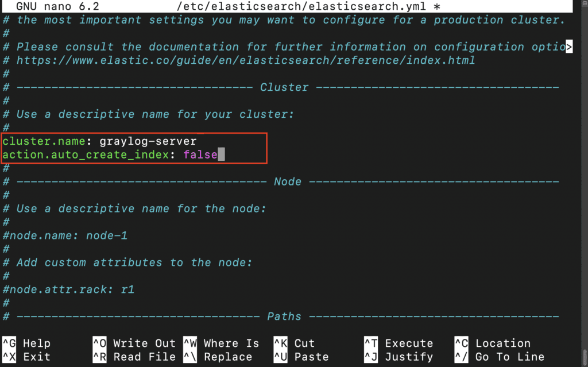
Task: Click the elastic.co reference documentation URL
Action: pyautogui.click(x=245, y=60)
